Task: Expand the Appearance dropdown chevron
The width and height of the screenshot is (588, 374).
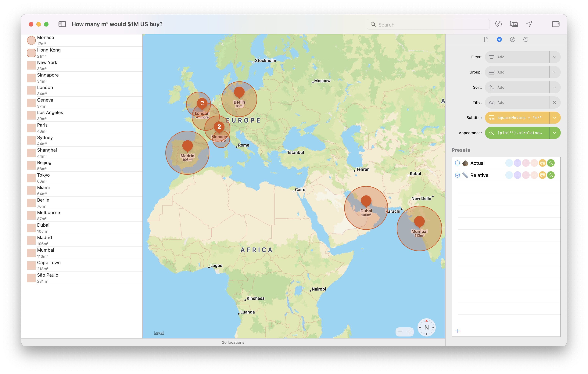Action: point(554,133)
